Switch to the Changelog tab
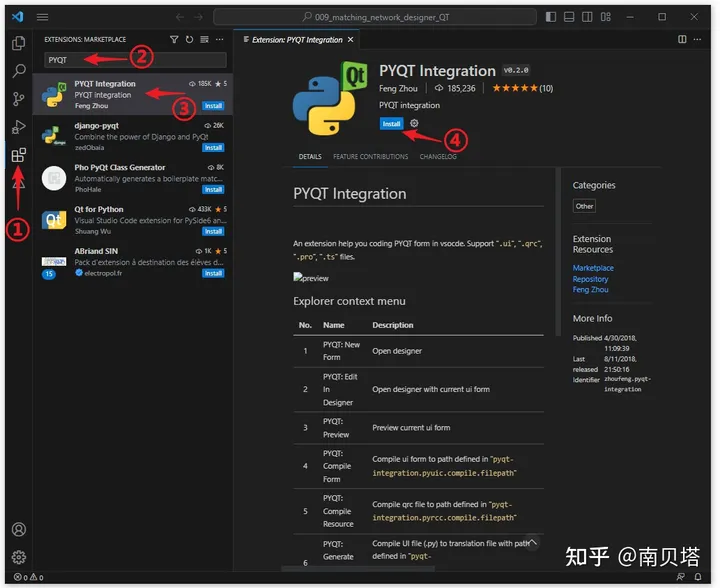The width and height of the screenshot is (720, 588). click(x=438, y=157)
